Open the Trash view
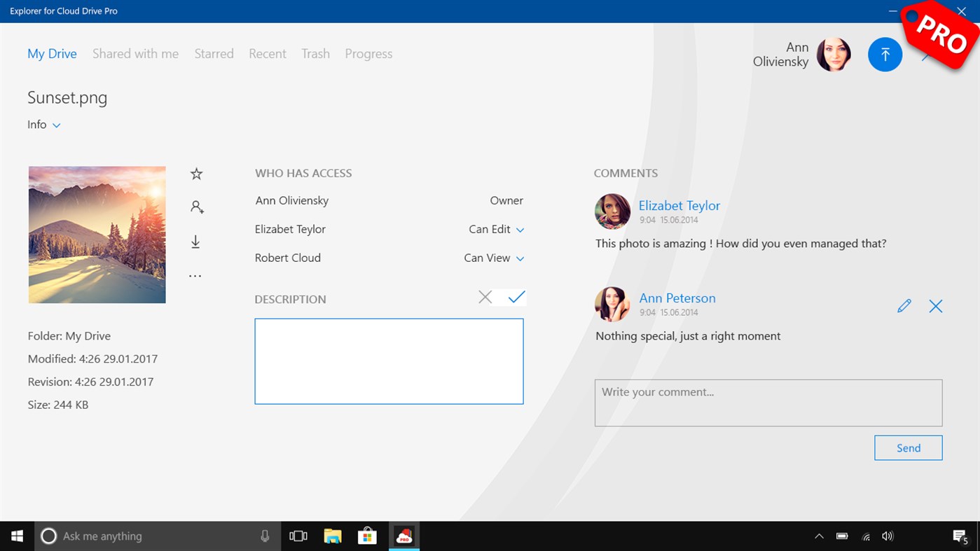 (x=315, y=53)
